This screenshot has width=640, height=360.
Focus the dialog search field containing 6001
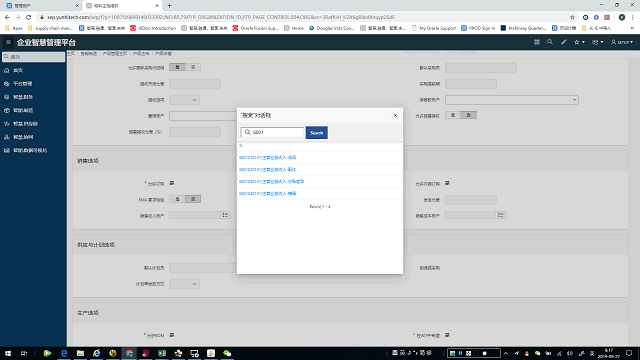click(273, 132)
